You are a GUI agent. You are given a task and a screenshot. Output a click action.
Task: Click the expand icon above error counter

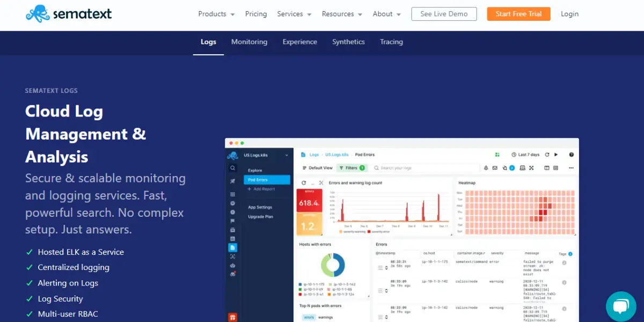click(321, 182)
